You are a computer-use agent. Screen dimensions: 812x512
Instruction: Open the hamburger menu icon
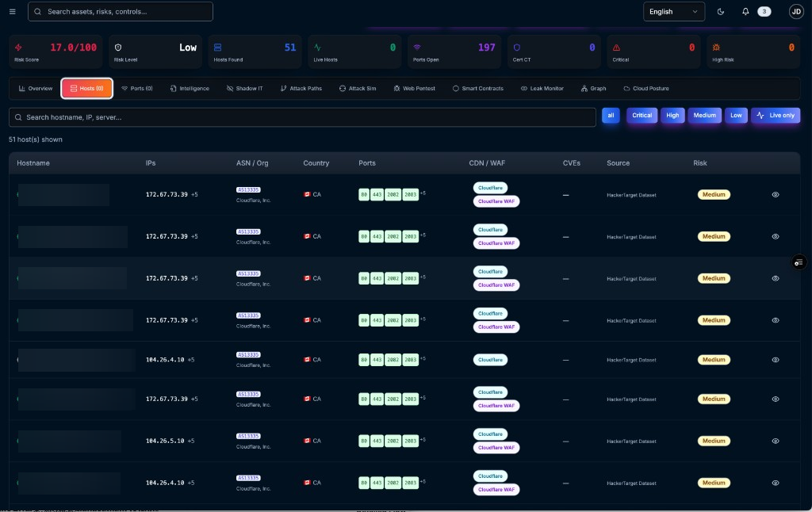[x=13, y=11]
